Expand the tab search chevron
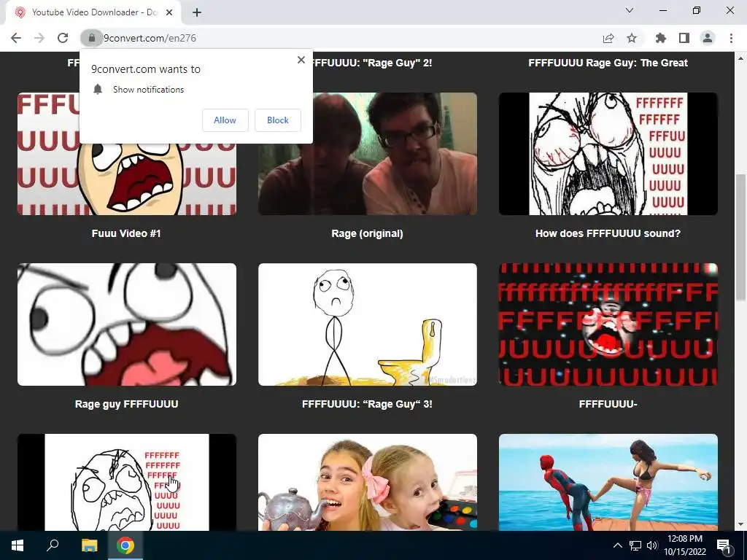The height and width of the screenshot is (560, 747). [630, 10]
